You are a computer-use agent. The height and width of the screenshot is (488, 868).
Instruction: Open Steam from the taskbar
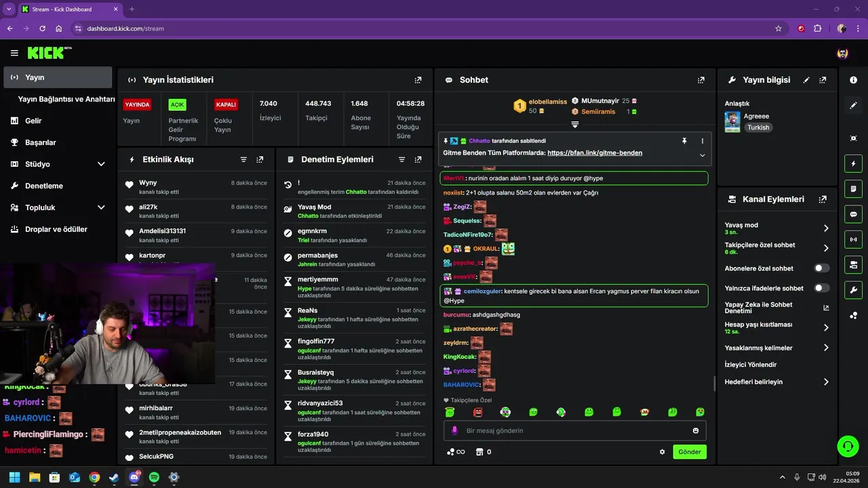coord(114,477)
